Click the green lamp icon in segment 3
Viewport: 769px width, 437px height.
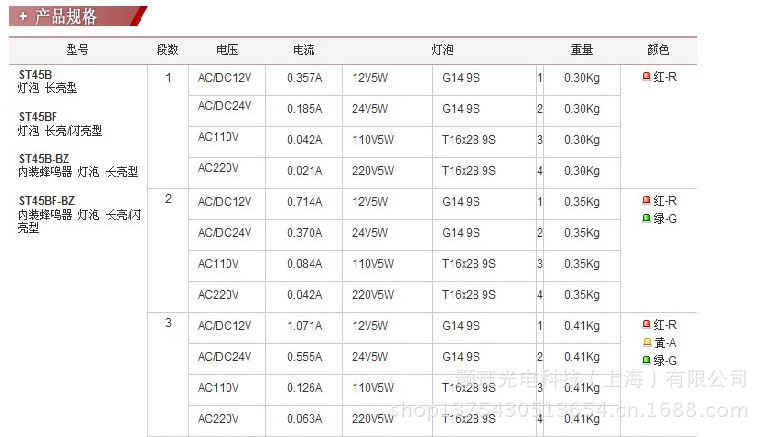tap(646, 360)
